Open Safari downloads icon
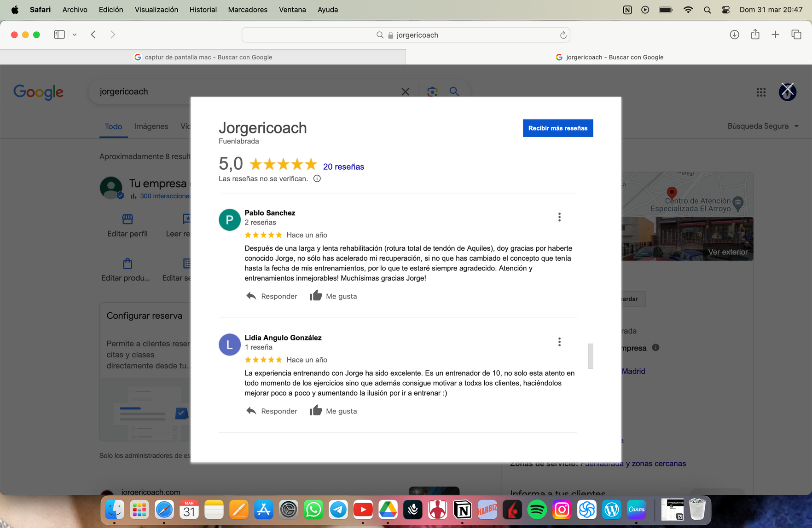 735,34
